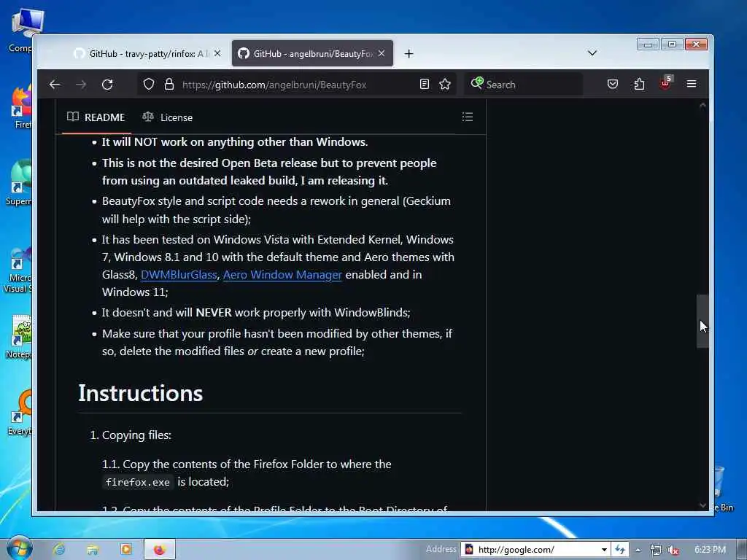Image resolution: width=747 pixels, height=560 pixels.
Task: Click the "1. Copying files:" text
Action: [x=131, y=435]
